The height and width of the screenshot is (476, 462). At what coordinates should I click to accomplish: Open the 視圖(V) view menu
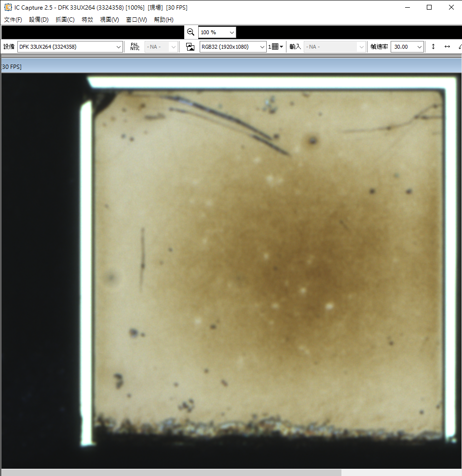pos(109,19)
